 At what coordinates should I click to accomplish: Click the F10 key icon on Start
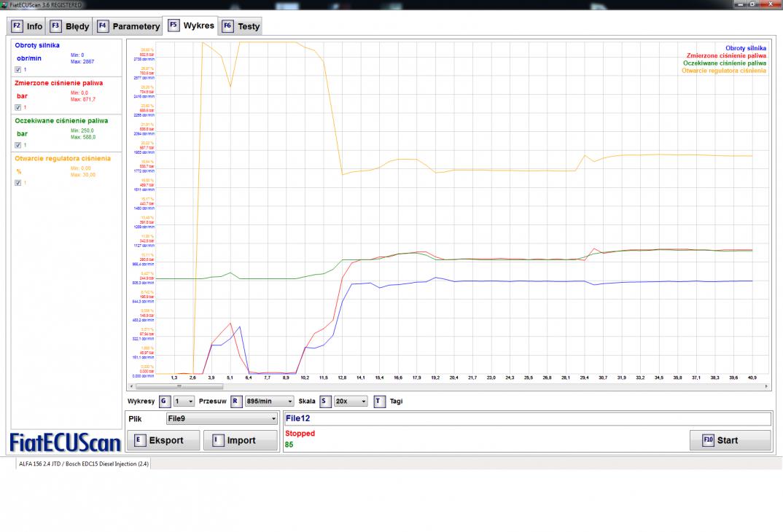(707, 440)
